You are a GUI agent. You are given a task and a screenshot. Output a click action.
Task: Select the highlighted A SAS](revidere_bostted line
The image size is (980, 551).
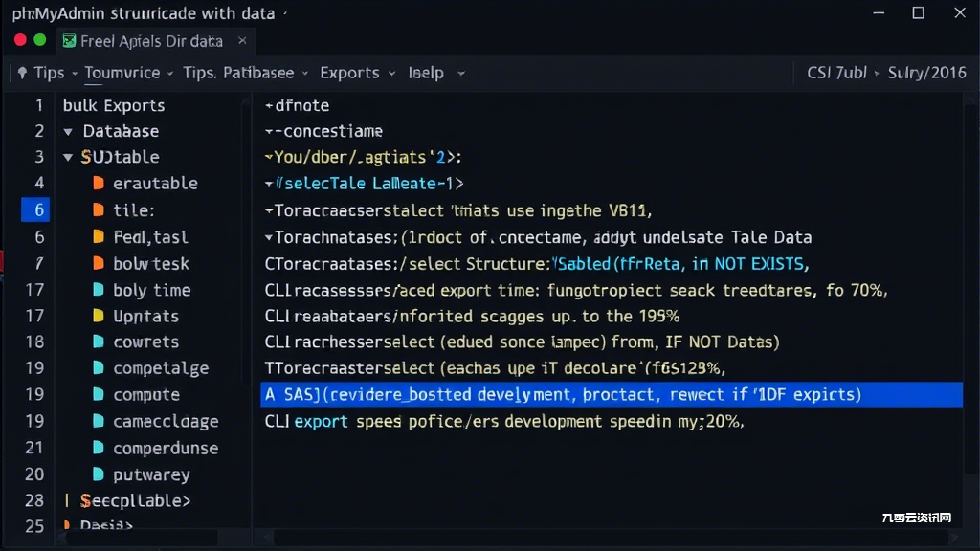click(x=612, y=395)
